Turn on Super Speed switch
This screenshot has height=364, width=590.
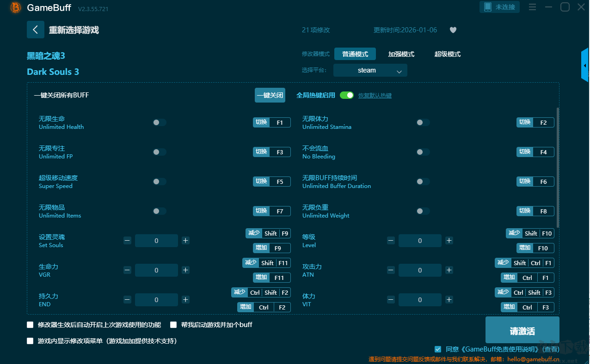(x=160, y=182)
